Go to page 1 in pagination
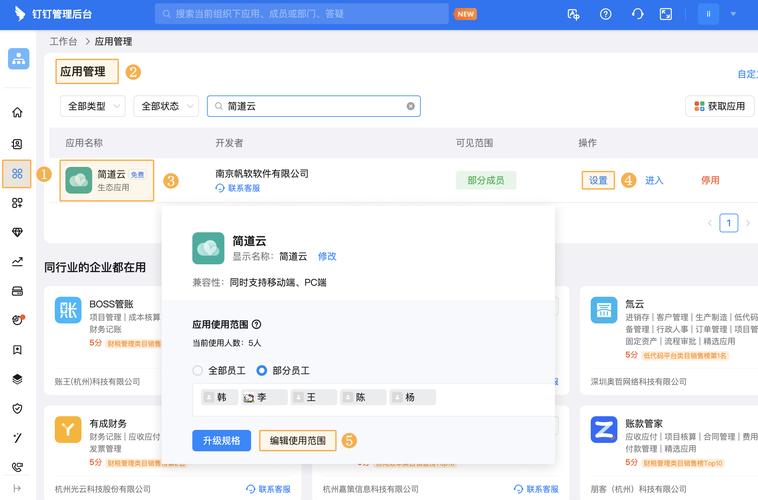 729,223
